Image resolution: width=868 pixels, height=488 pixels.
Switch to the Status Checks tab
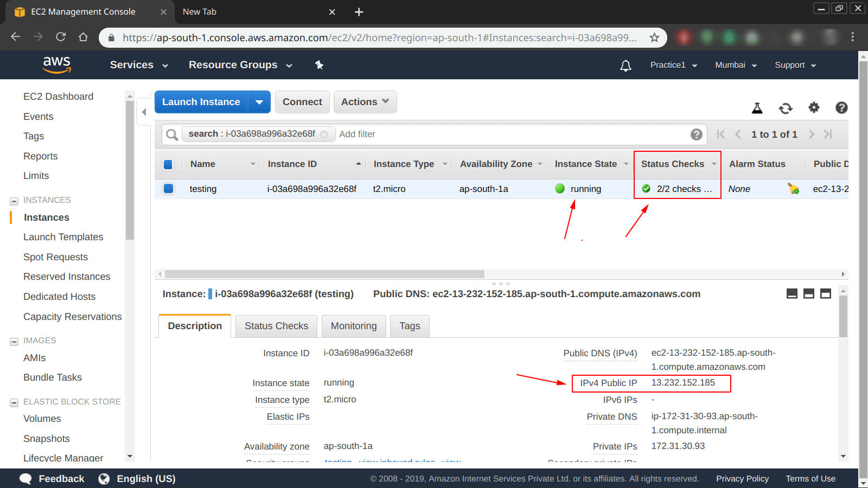276,326
